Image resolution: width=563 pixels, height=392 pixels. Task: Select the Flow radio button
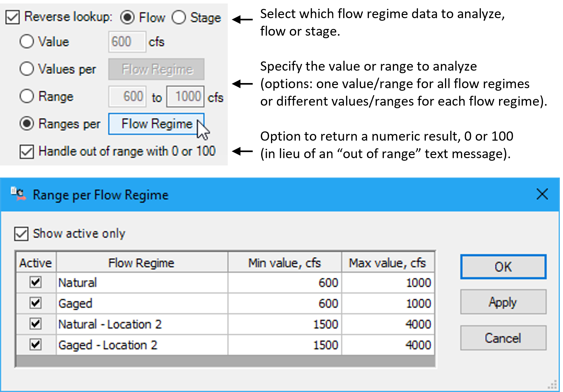coord(128,17)
